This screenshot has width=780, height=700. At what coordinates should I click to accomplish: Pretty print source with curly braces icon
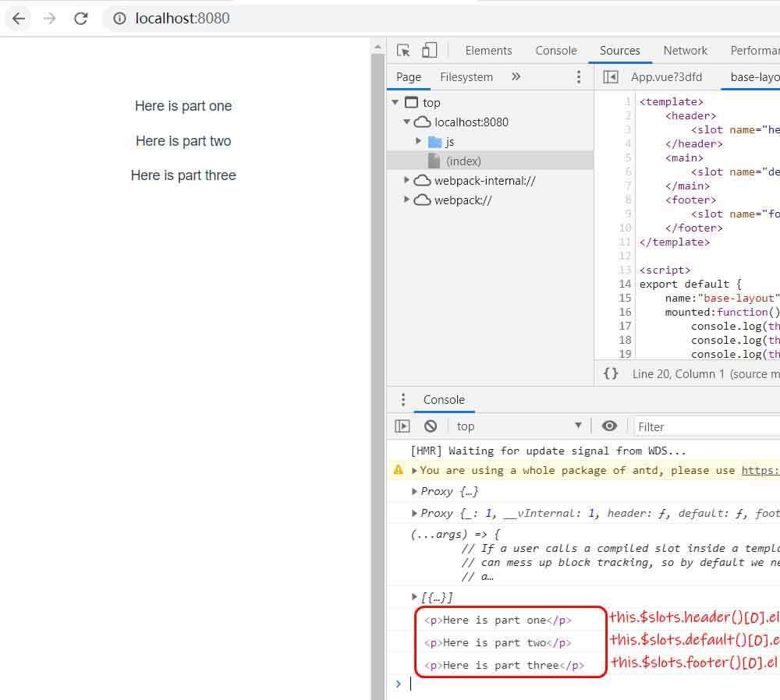(x=611, y=373)
